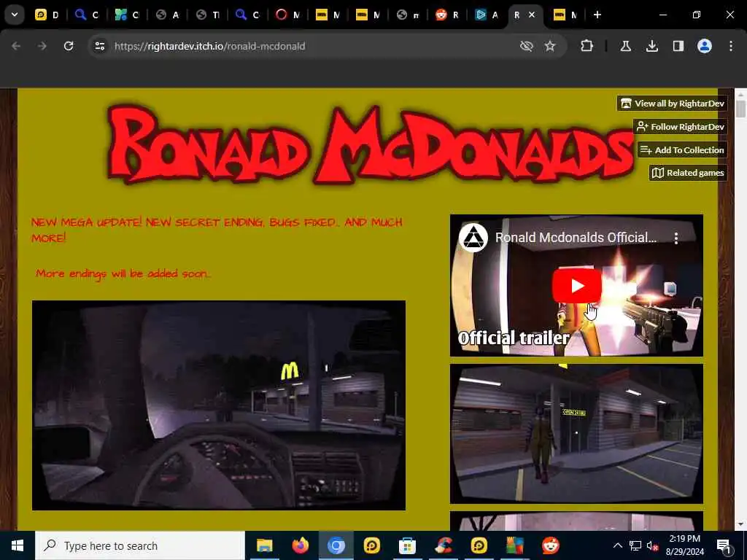Click View all by RightarDev

(672, 104)
